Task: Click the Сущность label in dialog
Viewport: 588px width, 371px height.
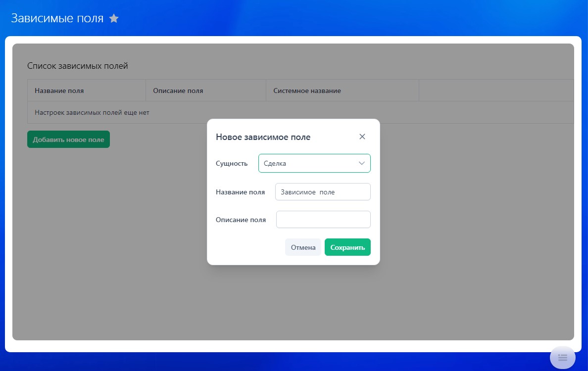Action: (x=232, y=163)
